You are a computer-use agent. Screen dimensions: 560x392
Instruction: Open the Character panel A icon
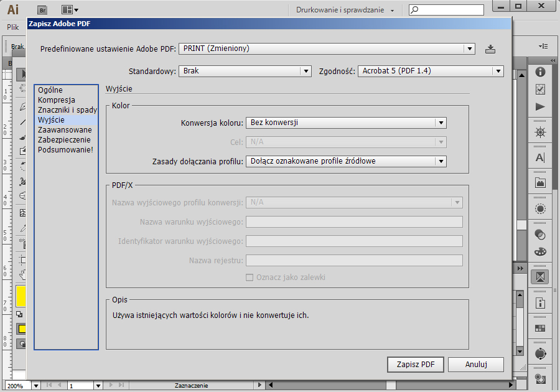(x=540, y=157)
